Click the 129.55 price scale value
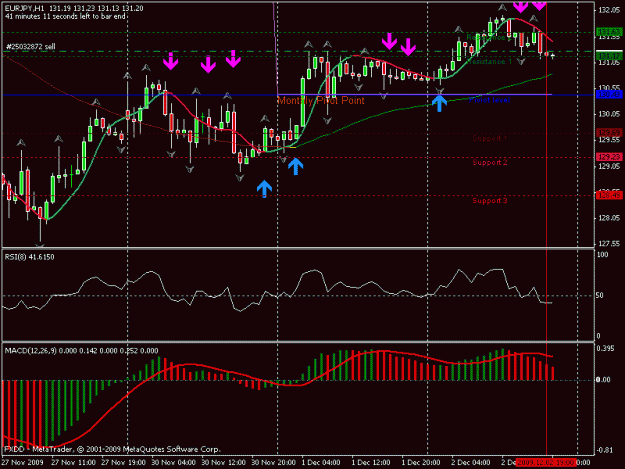 (609, 140)
